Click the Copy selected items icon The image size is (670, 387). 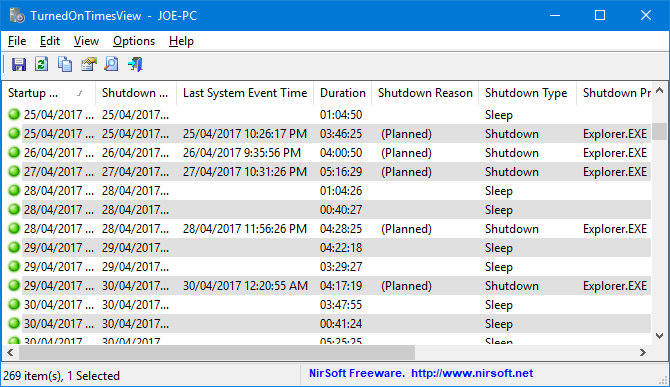click(x=65, y=64)
